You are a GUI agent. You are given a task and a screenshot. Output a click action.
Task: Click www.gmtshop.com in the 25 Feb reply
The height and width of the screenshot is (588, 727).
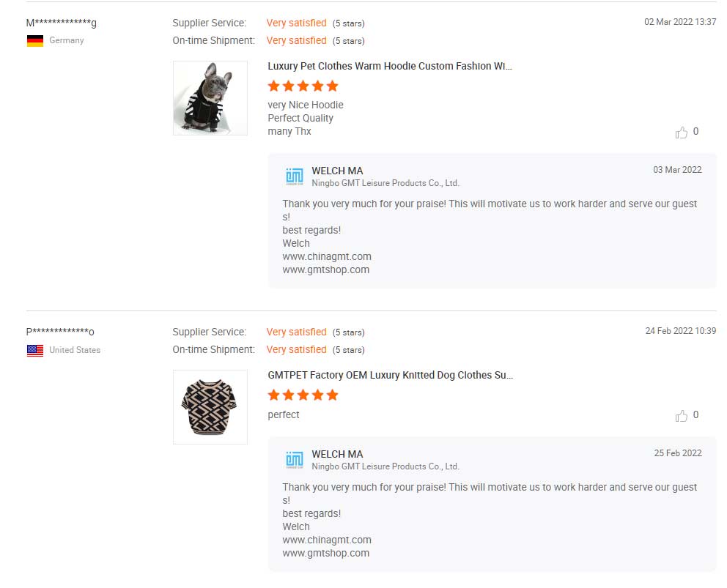(x=326, y=554)
